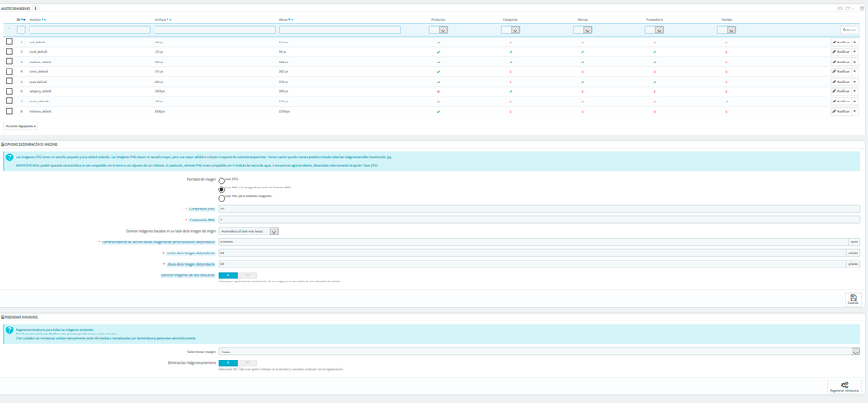This screenshot has height=403, width=868.
Task: Click Modificar for category_default row
Action: (841, 92)
